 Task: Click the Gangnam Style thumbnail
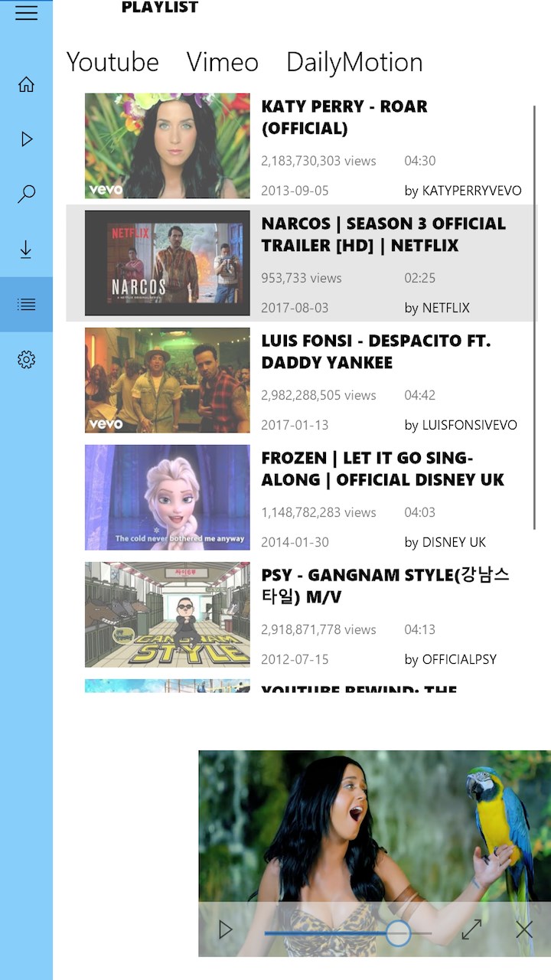(167, 614)
